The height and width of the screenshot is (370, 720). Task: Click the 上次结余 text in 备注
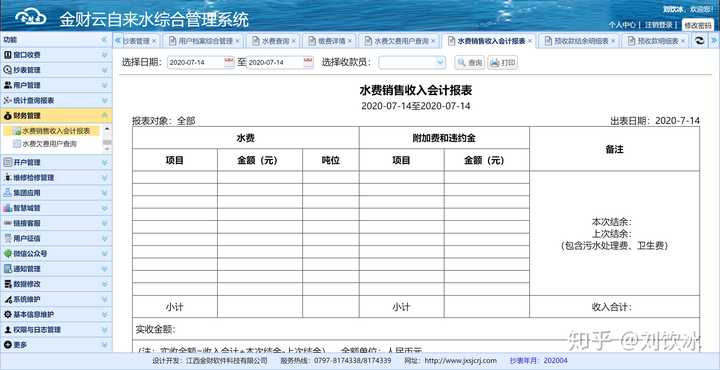(612, 234)
